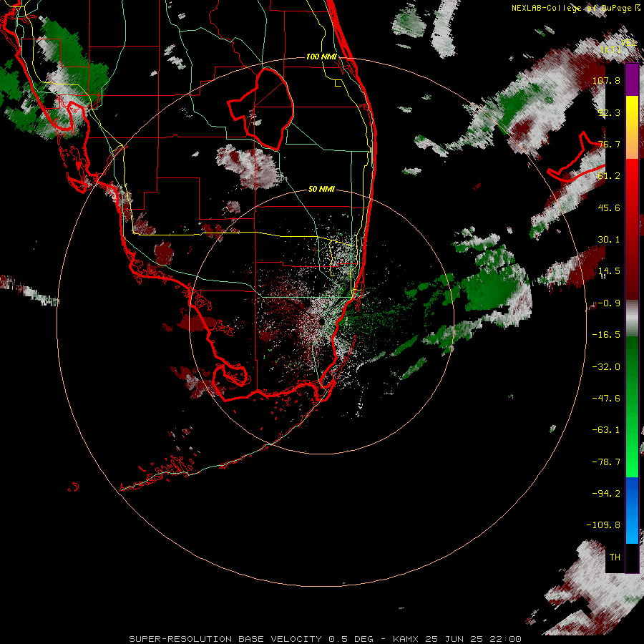This screenshot has width=644, height=644.
Task: Select the 45.6 scale value
Action: [609, 208]
